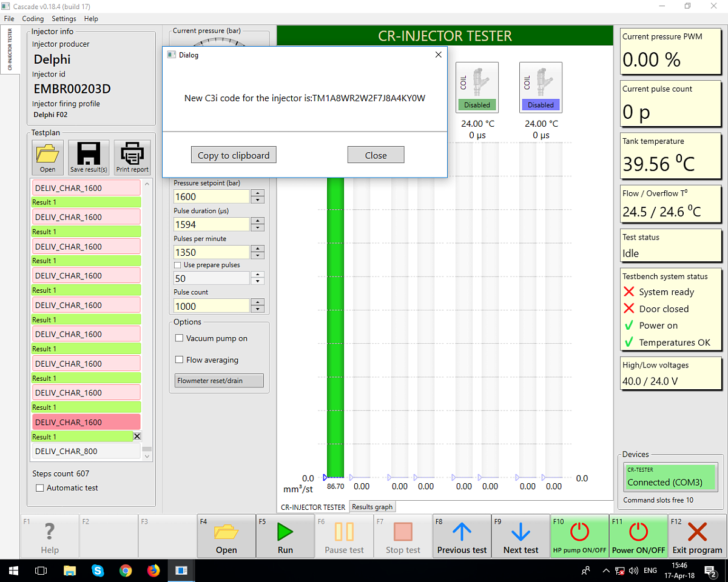Open the Coding menu
Screen dimensions: 728x582
click(x=33, y=19)
